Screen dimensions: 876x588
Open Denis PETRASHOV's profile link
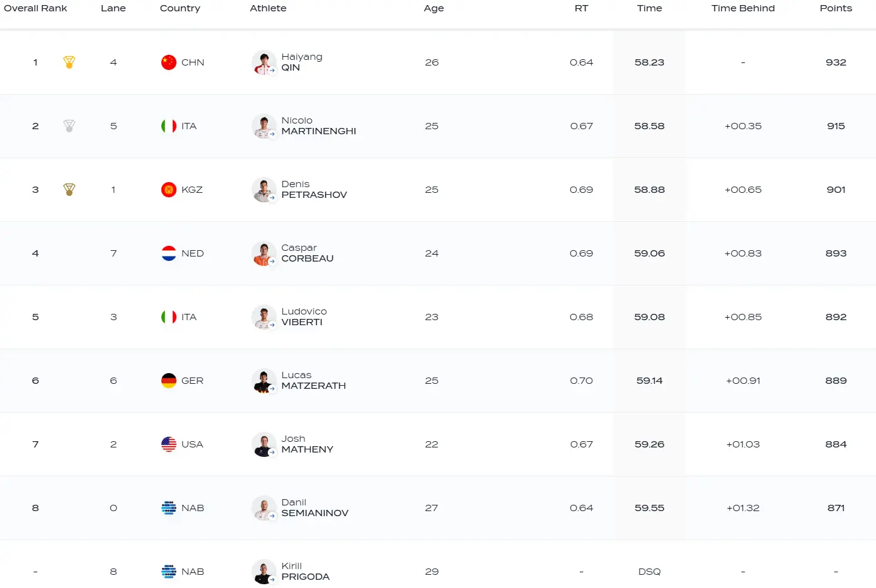[314, 190]
